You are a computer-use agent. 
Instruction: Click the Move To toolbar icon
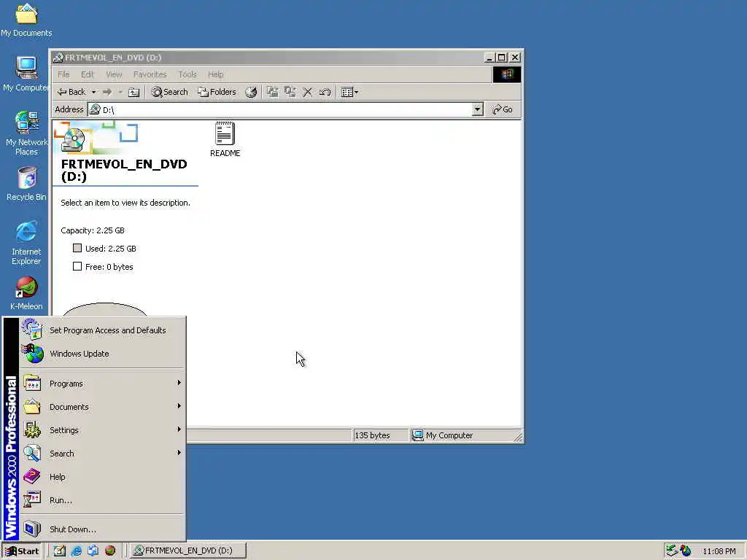click(x=273, y=92)
